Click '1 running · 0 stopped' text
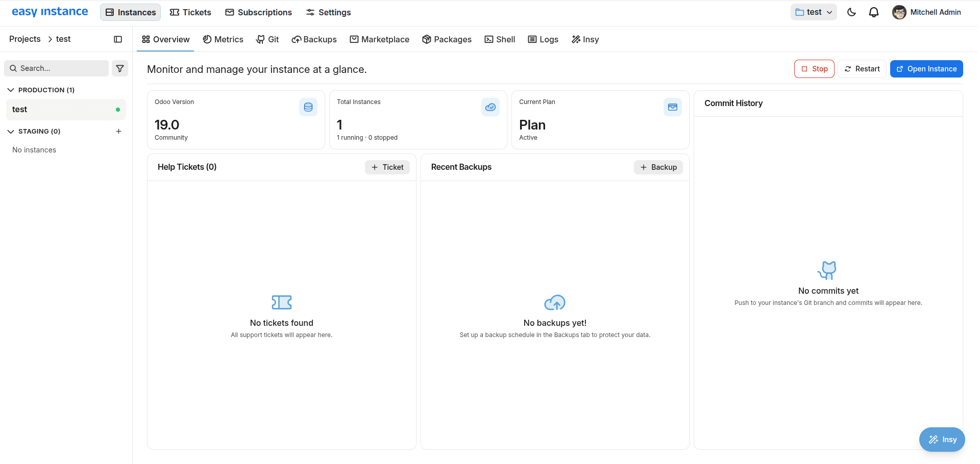 point(367,138)
